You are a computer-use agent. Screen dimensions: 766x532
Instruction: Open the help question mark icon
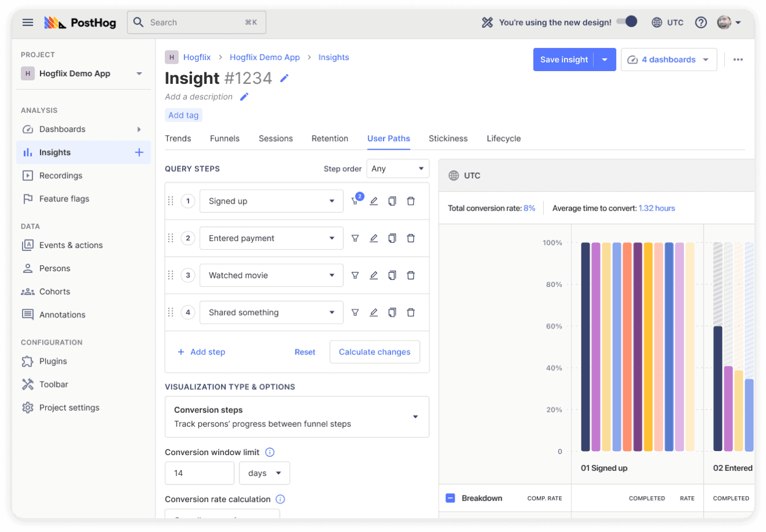pyautogui.click(x=701, y=23)
